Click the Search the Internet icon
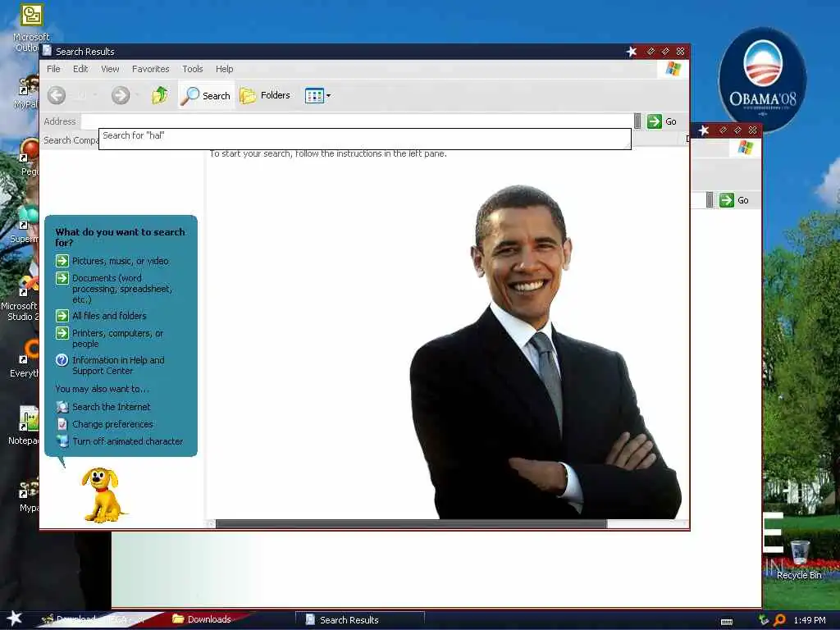This screenshot has height=630, width=840. (62, 407)
